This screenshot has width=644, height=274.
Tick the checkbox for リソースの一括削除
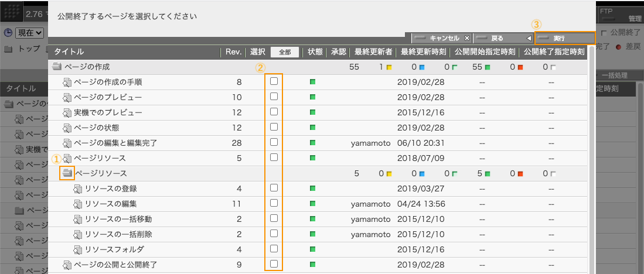(x=274, y=234)
